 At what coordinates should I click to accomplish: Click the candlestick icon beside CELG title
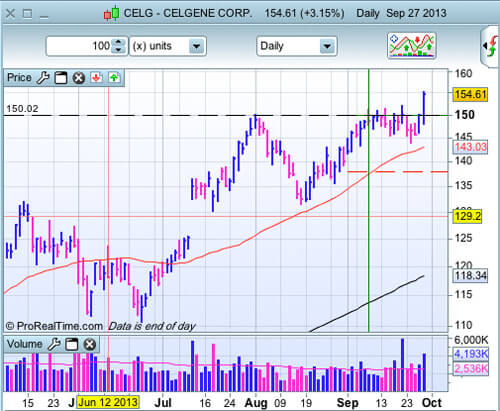point(111,13)
